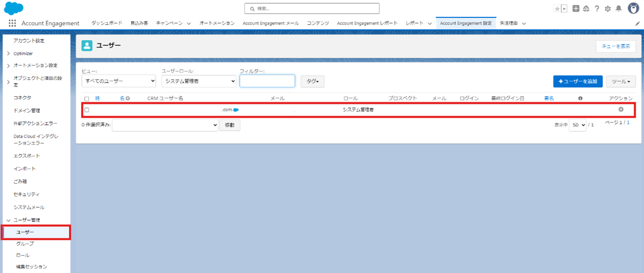Go to the オートメーション tab

click(217, 23)
